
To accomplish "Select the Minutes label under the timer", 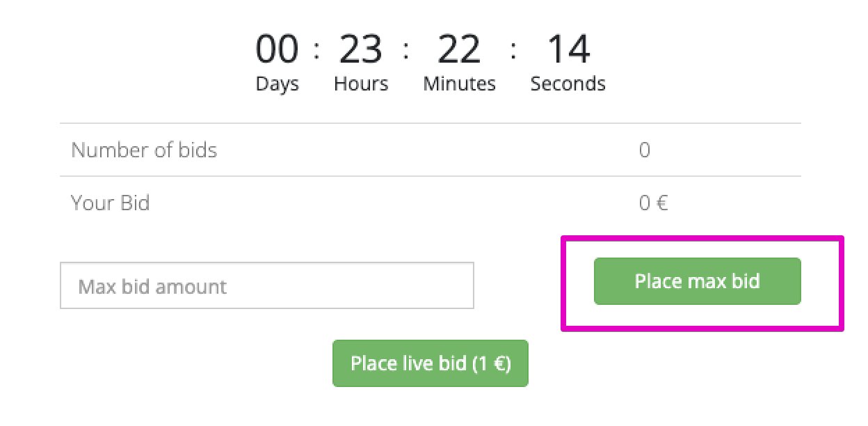I will tap(459, 84).
